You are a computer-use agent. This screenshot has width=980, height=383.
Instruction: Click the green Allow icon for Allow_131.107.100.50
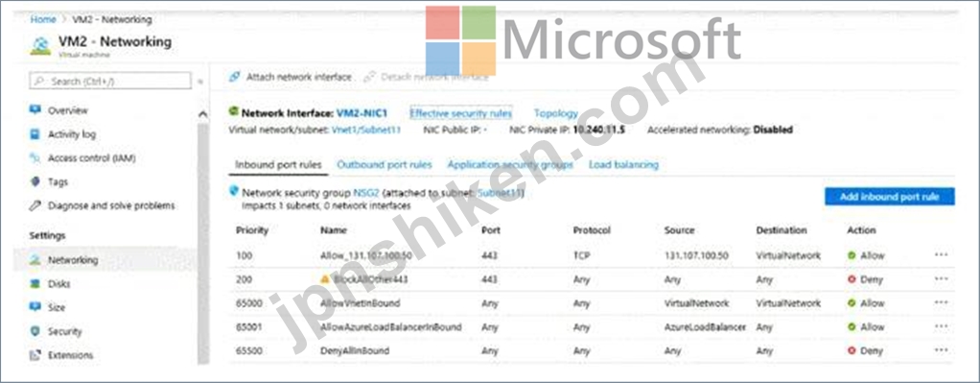click(x=852, y=256)
